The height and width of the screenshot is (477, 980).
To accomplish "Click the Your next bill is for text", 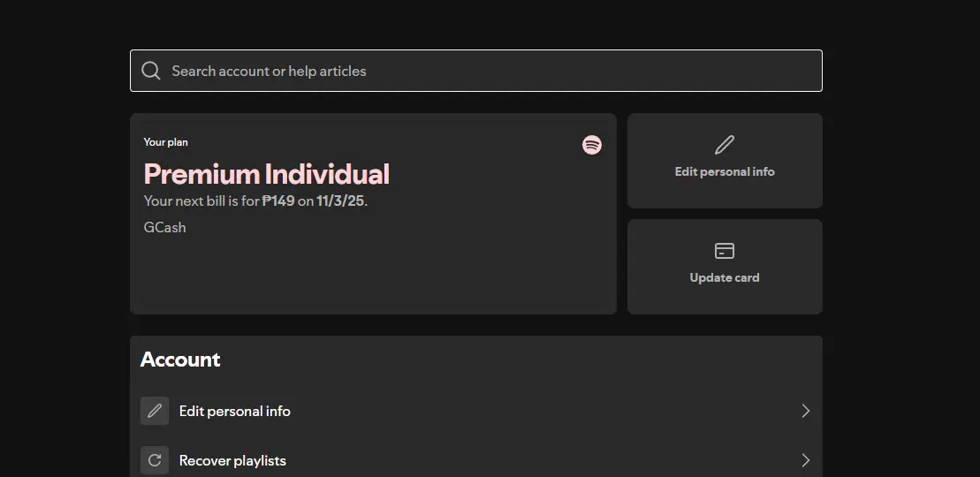I will coord(201,201).
